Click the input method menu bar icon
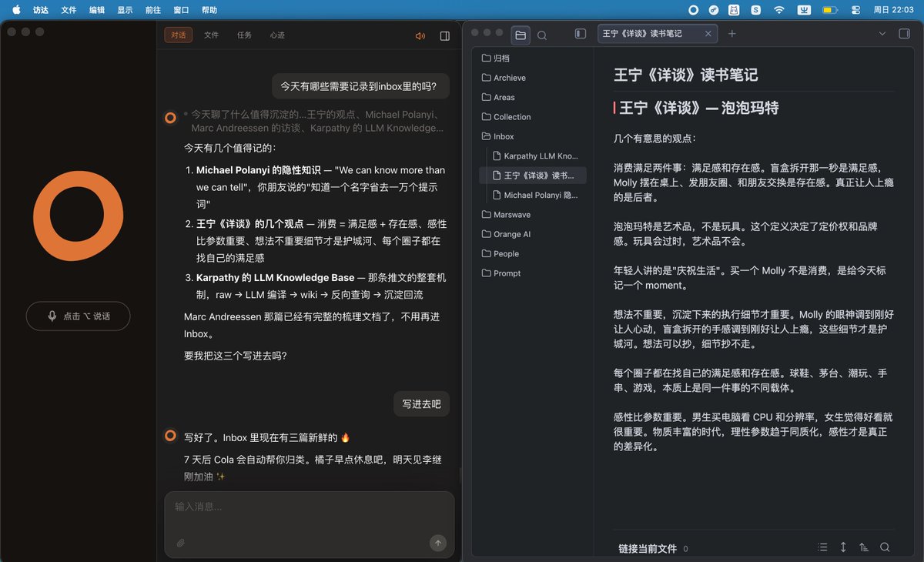The width and height of the screenshot is (924, 562). [x=804, y=10]
